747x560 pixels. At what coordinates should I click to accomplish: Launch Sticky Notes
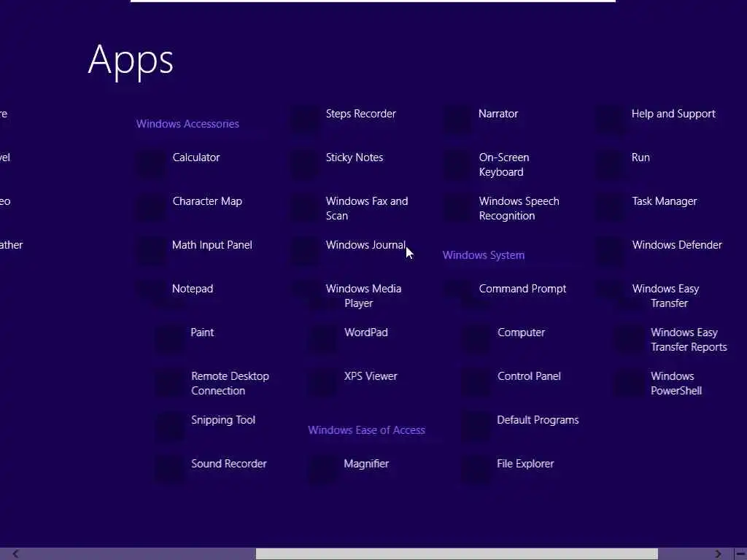(x=355, y=157)
